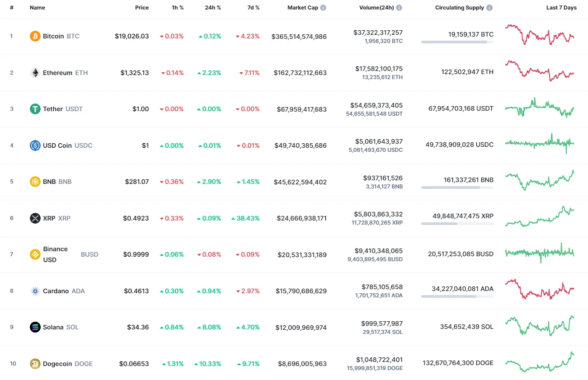
Task: Sort the table by Price column
Action: tap(141, 7)
